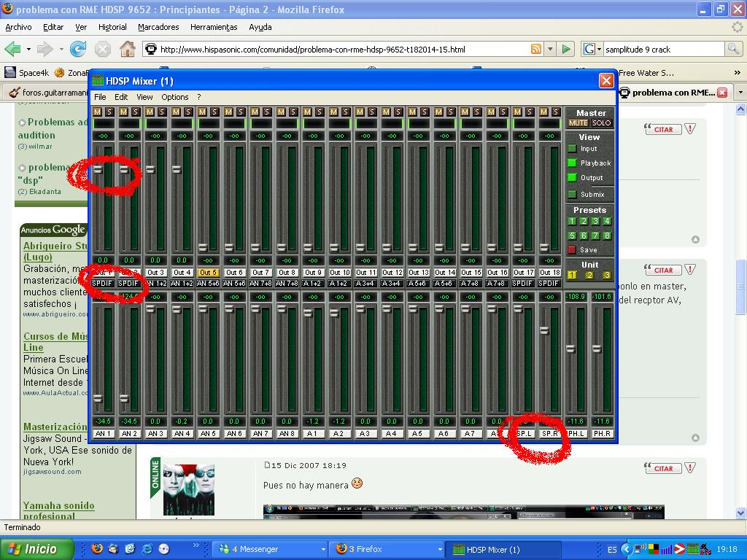The image size is (747, 560).
Task: Open the View menu in HDSP Mixer
Action: tap(144, 97)
